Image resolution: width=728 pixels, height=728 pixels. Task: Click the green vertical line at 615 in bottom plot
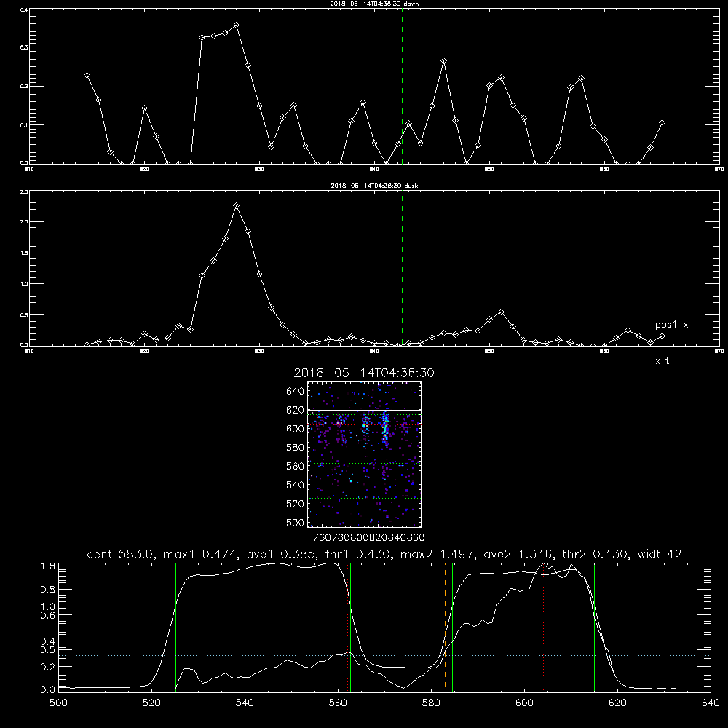pos(594,627)
